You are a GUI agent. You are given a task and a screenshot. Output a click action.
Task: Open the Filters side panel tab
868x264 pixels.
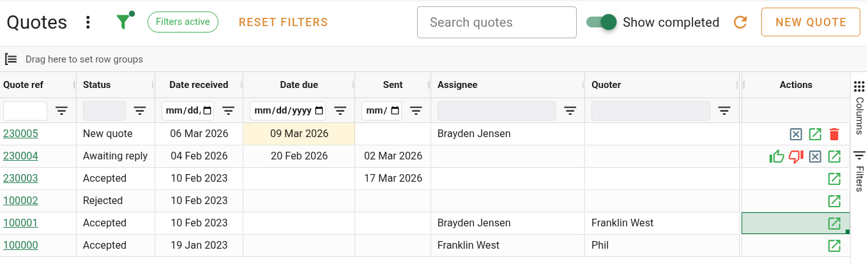[859, 171]
